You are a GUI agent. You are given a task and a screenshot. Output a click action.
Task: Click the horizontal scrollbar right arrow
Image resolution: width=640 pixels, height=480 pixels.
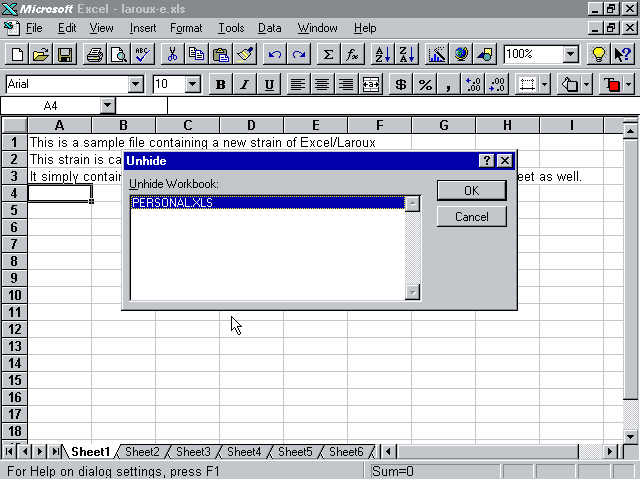[x=610, y=452]
